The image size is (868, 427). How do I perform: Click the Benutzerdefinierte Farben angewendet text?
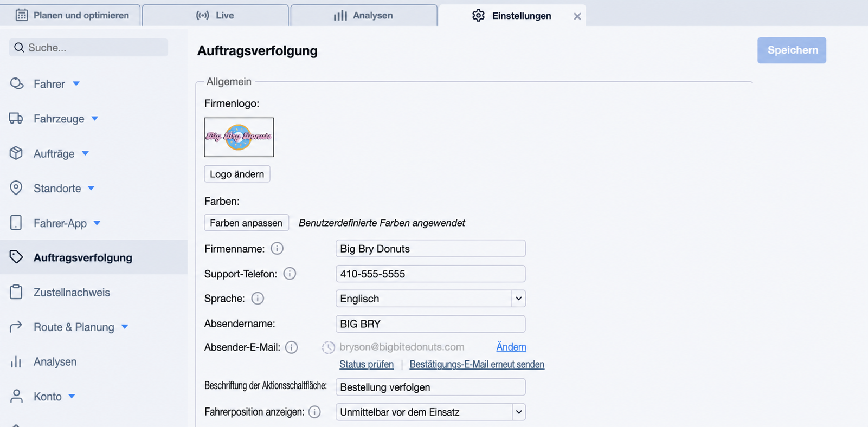pos(382,223)
